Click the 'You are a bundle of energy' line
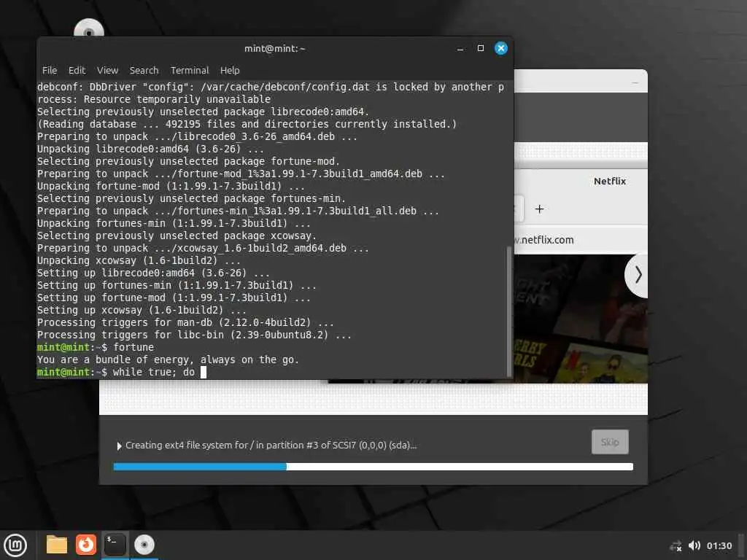Screen dimensions: 747x560 (x=169, y=359)
